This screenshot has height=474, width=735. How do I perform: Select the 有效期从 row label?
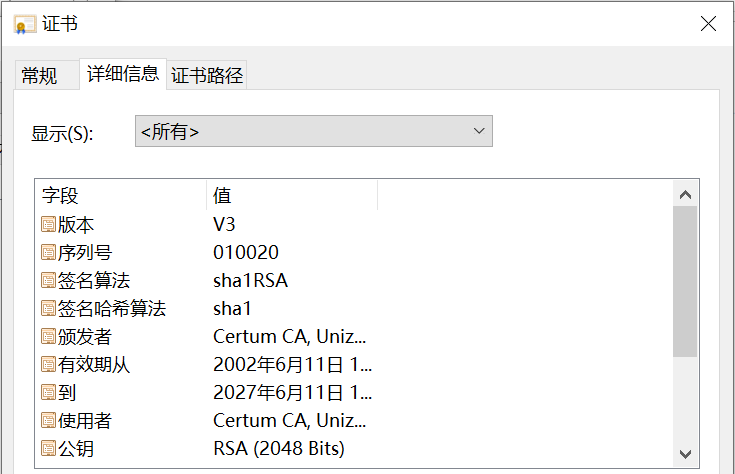[x=94, y=364]
